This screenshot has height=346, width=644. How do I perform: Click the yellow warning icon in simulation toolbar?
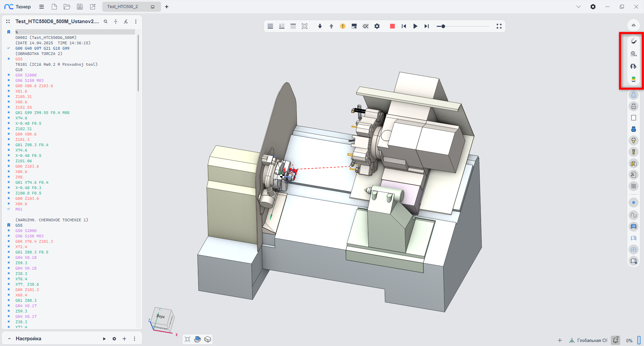coord(342,26)
